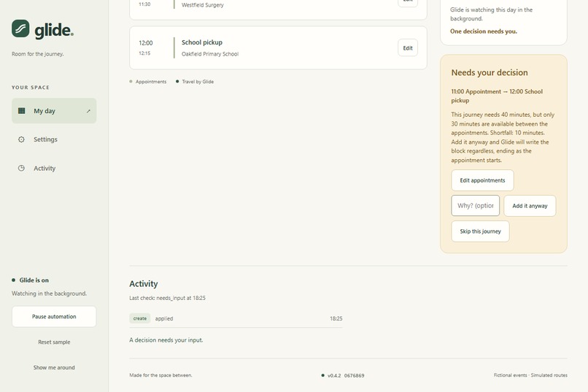Click 'Made for the space between.' footer
588x392 pixels.
(160, 375)
